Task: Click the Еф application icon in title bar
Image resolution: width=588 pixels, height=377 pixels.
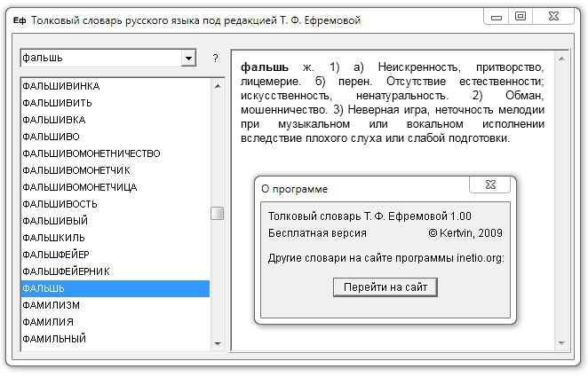Action: point(20,20)
